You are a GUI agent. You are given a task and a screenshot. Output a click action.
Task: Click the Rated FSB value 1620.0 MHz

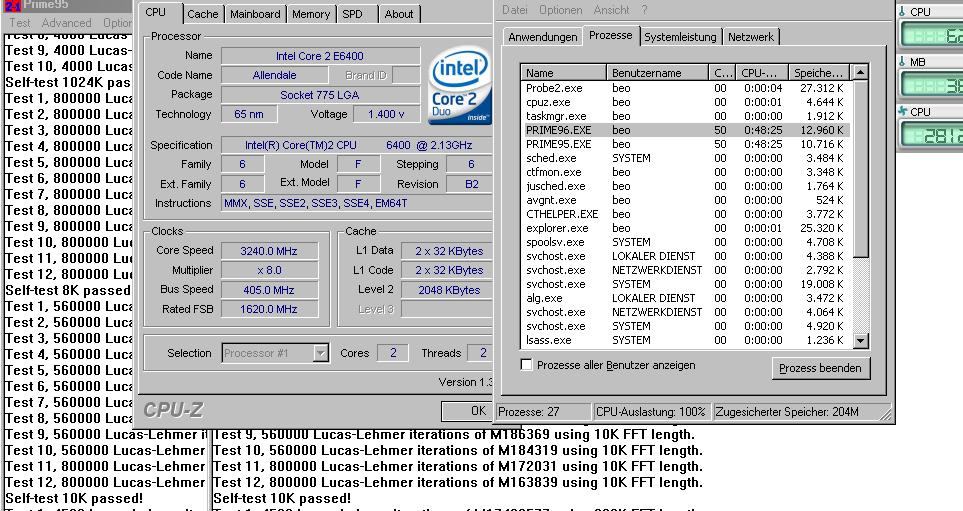pyautogui.click(x=269, y=309)
